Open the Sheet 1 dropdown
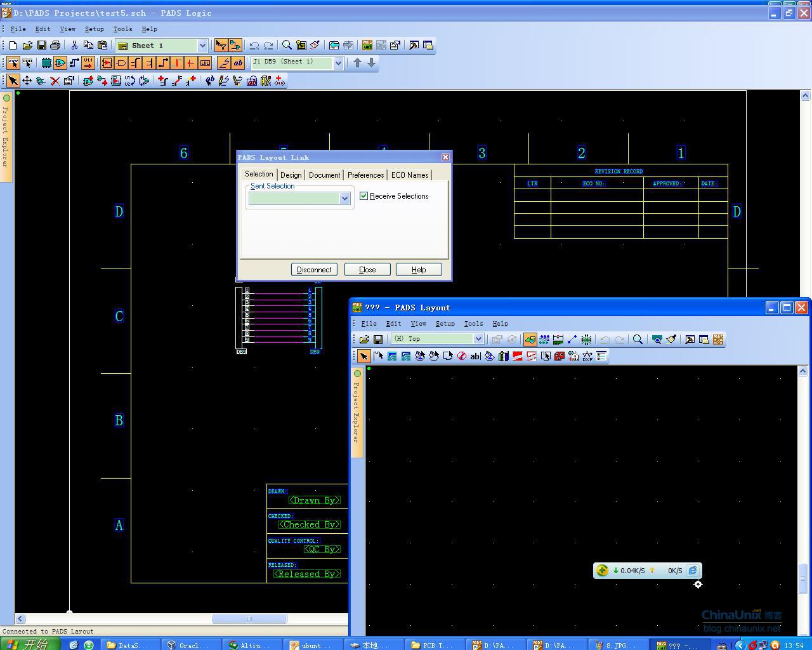This screenshot has height=650, width=812. pos(202,46)
